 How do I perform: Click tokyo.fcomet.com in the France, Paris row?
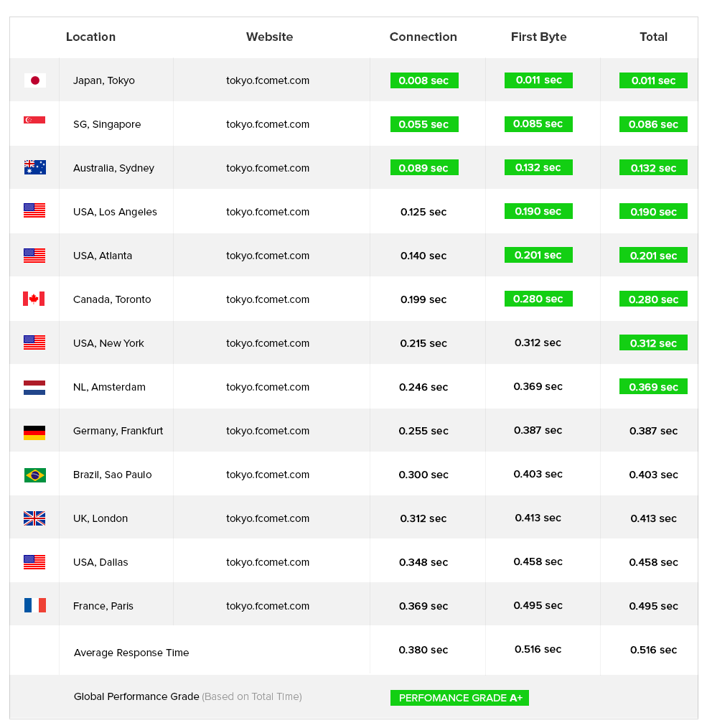pos(268,606)
